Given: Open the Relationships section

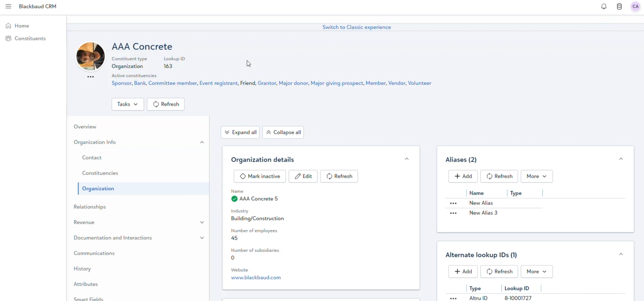Looking at the screenshot, I should tap(89, 207).
